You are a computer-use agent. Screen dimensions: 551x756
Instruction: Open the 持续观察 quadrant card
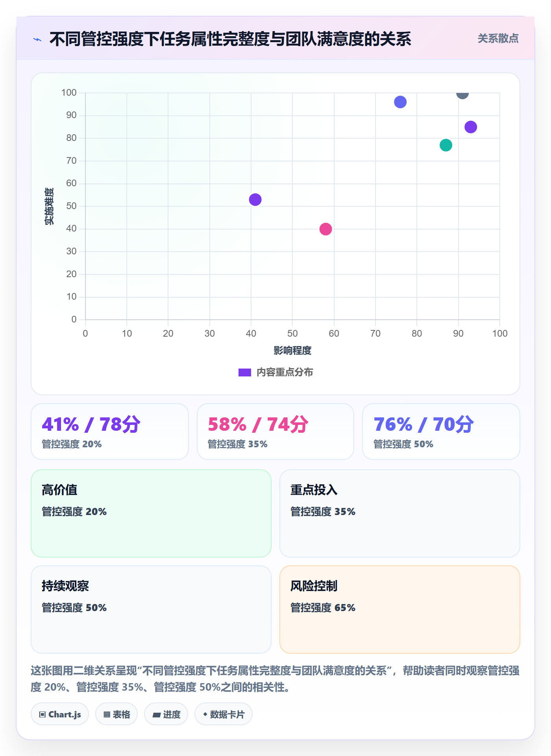(151, 609)
